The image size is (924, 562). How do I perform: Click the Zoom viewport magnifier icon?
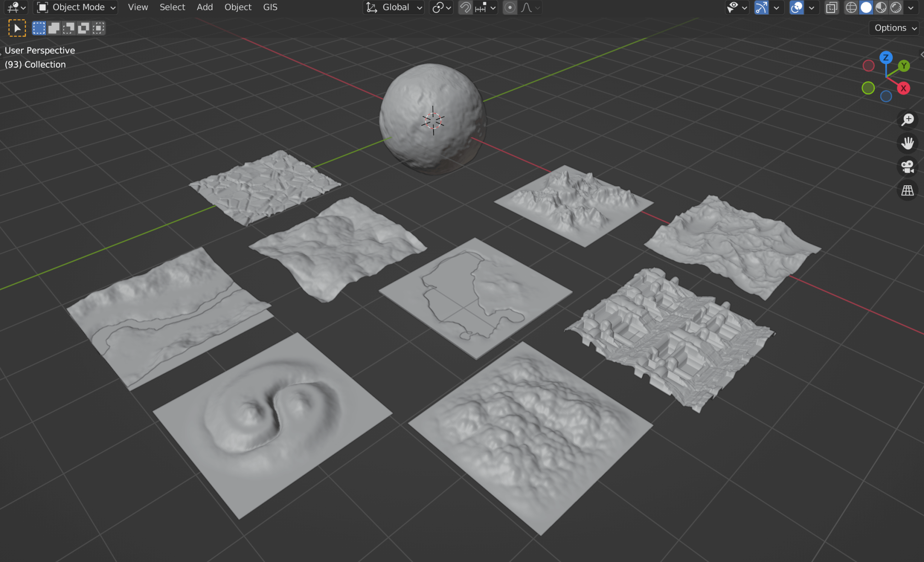coord(907,120)
